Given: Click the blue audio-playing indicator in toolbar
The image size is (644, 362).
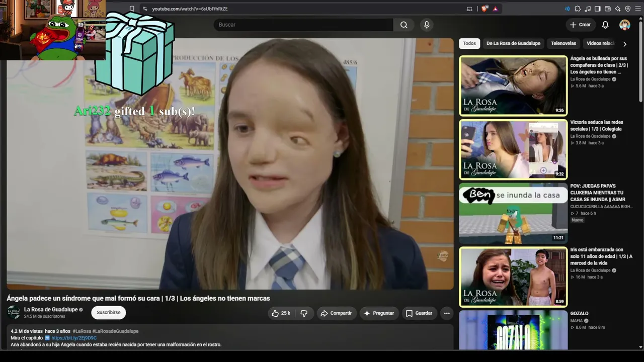Looking at the screenshot, I should [x=568, y=9].
